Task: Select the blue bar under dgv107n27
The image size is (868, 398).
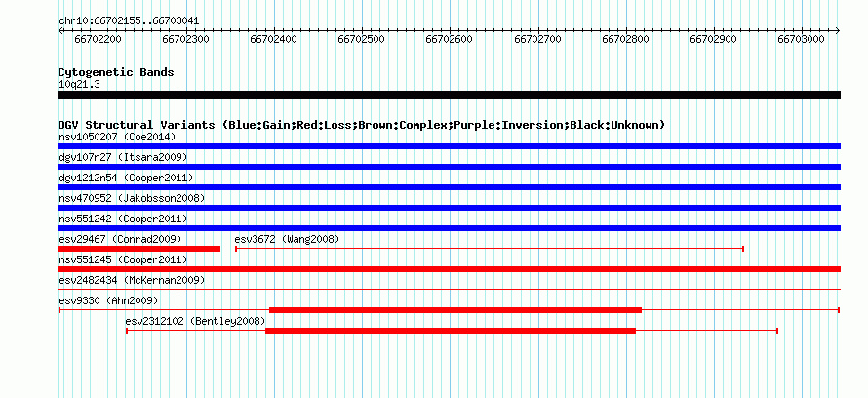Action: pyautogui.click(x=449, y=167)
